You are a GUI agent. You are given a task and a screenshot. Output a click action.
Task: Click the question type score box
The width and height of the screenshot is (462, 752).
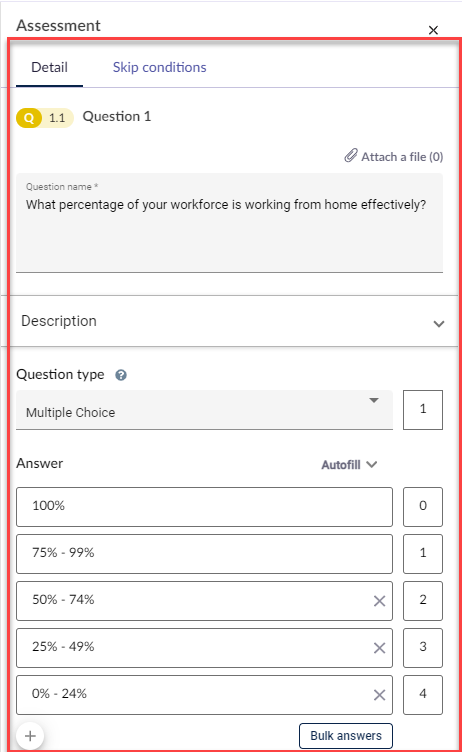tap(423, 410)
